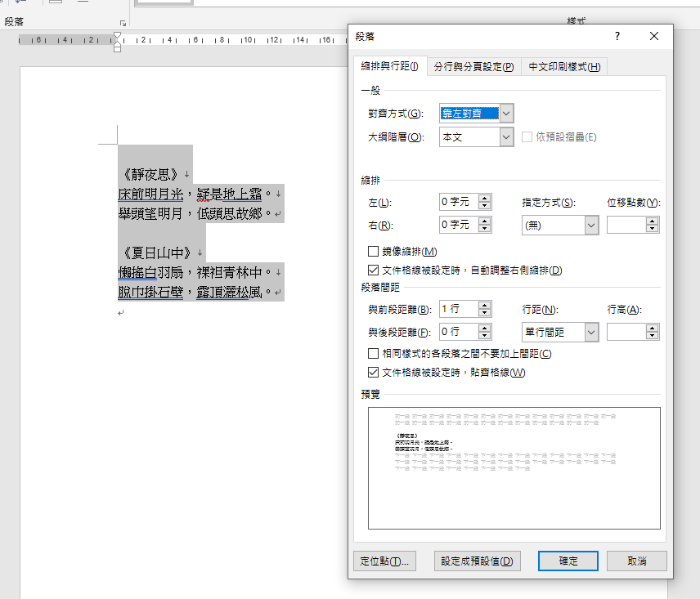Click the first line indent marker on the ruler
Screen dimensions: 700x599
(x=117, y=35)
